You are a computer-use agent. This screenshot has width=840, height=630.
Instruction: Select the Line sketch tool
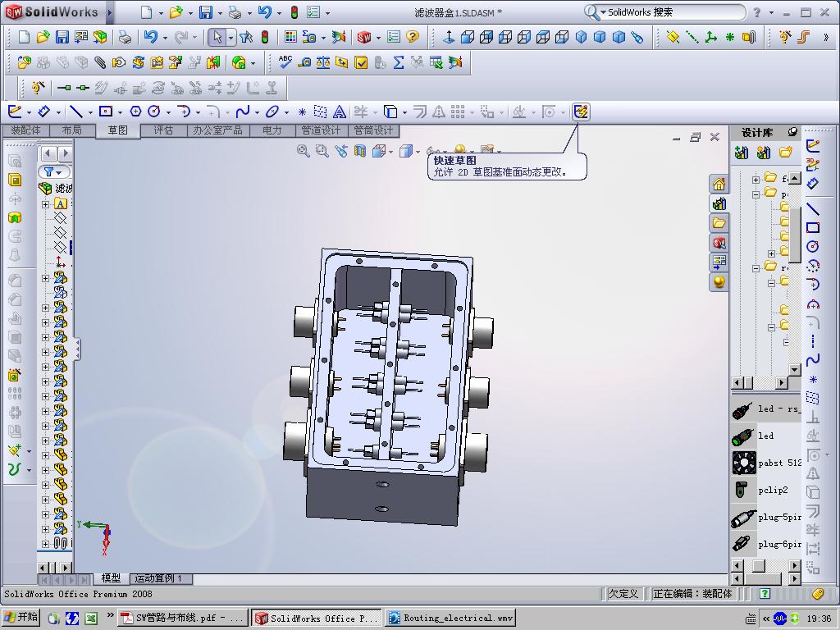coord(76,112)
